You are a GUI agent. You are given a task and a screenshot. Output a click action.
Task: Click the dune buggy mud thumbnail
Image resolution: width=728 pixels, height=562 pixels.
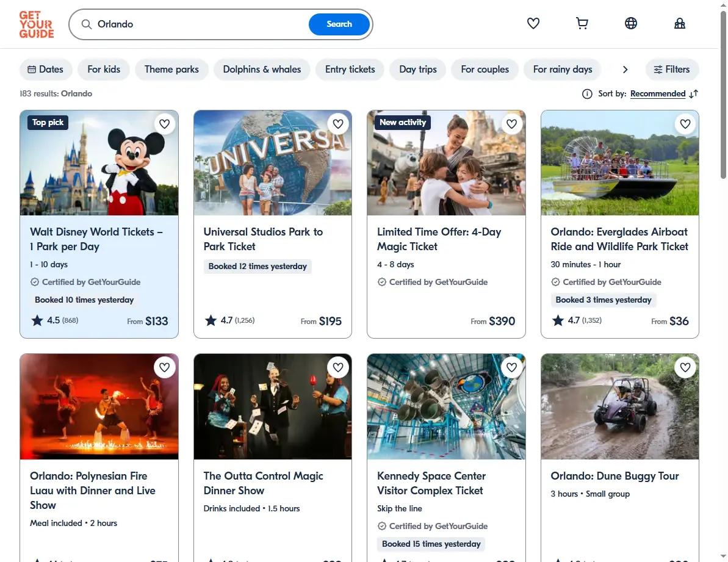coord(620,406)
